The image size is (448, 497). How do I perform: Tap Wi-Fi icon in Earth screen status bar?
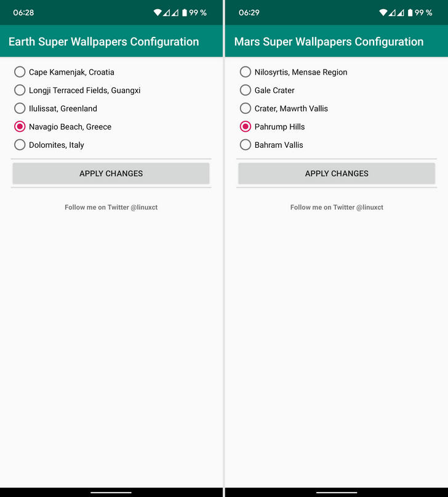point(158,13)
